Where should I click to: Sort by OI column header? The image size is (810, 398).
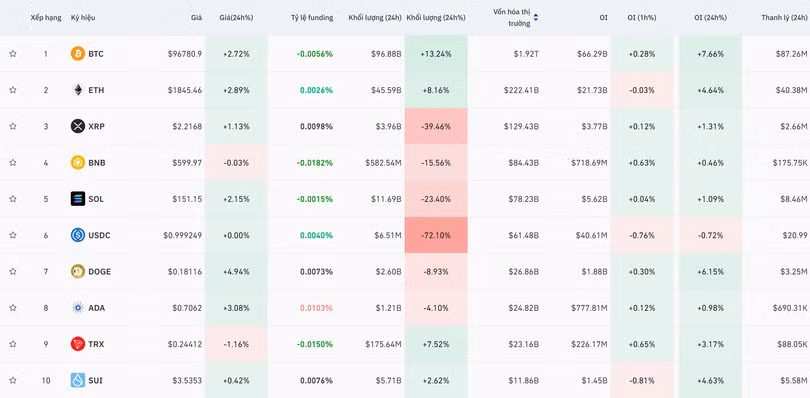tap(603, 18)
